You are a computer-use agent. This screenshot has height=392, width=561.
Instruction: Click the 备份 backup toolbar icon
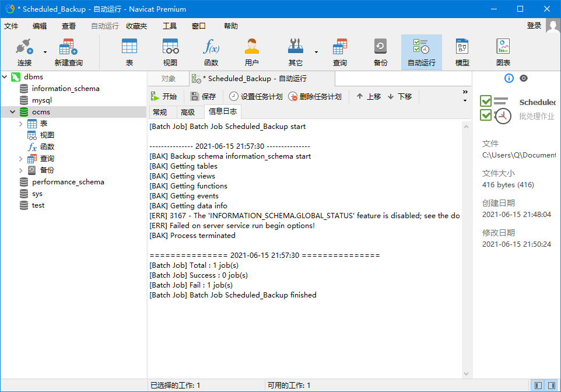(x=380, y=52)
